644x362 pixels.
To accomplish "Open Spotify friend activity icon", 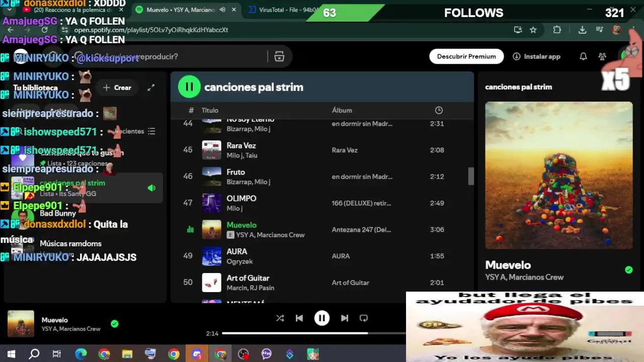I will point(602,56).
